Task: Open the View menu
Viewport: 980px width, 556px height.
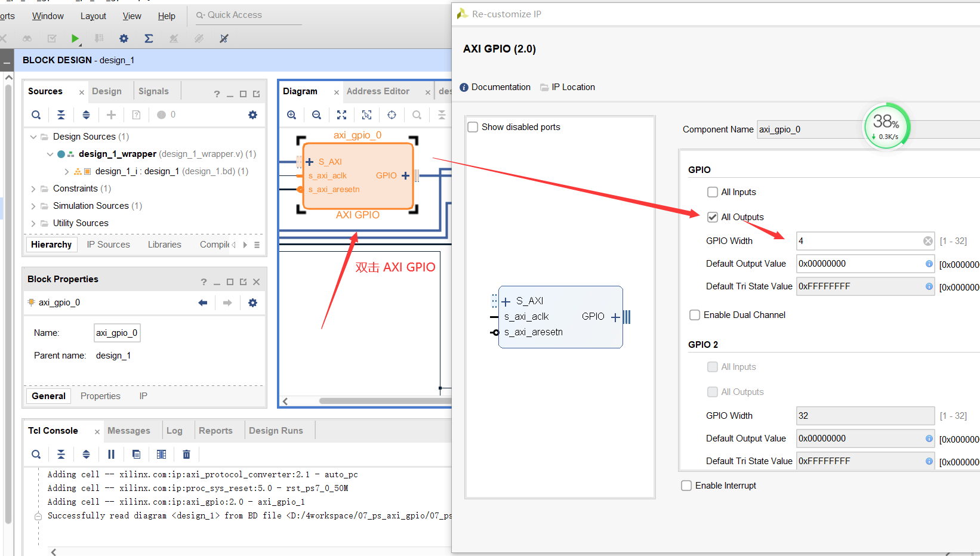Action: coord(132,16)
